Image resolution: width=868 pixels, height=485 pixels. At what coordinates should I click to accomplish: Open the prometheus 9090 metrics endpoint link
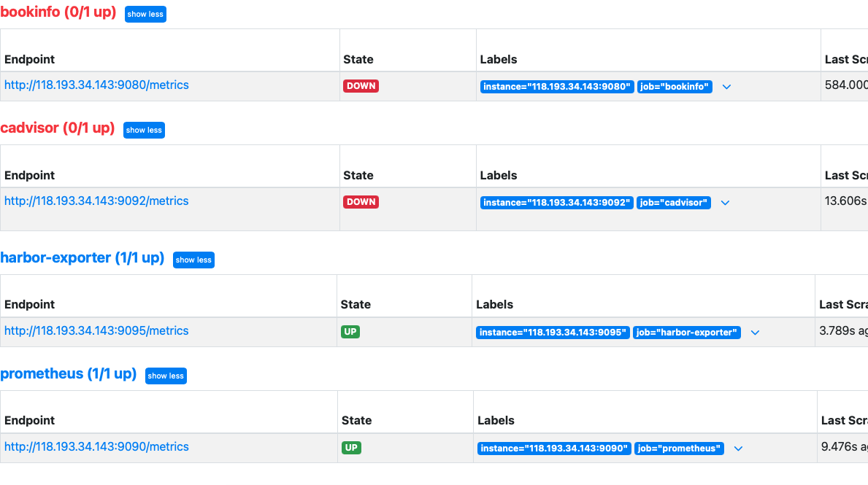[96, 447]
